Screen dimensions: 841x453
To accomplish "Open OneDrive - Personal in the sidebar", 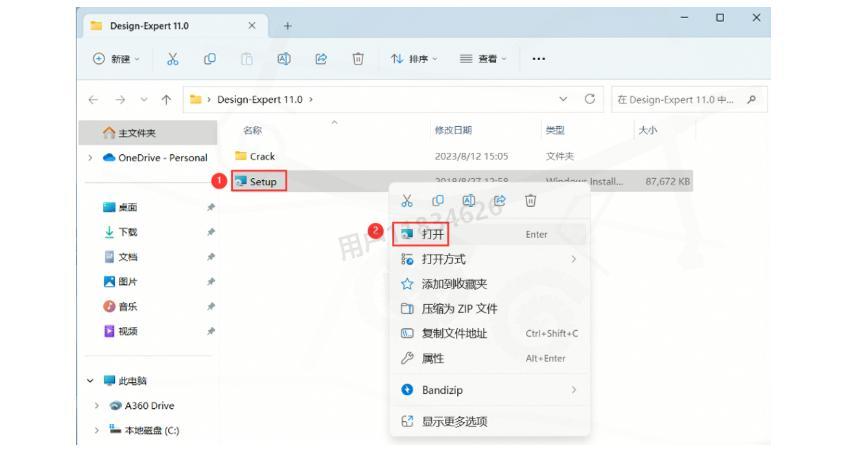I will (155, 158).
